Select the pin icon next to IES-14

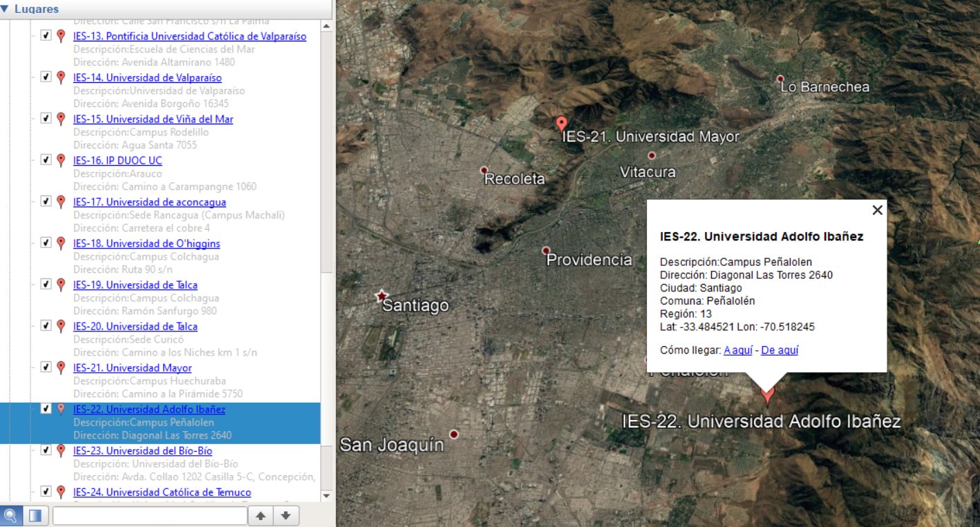tap(61, 77)
